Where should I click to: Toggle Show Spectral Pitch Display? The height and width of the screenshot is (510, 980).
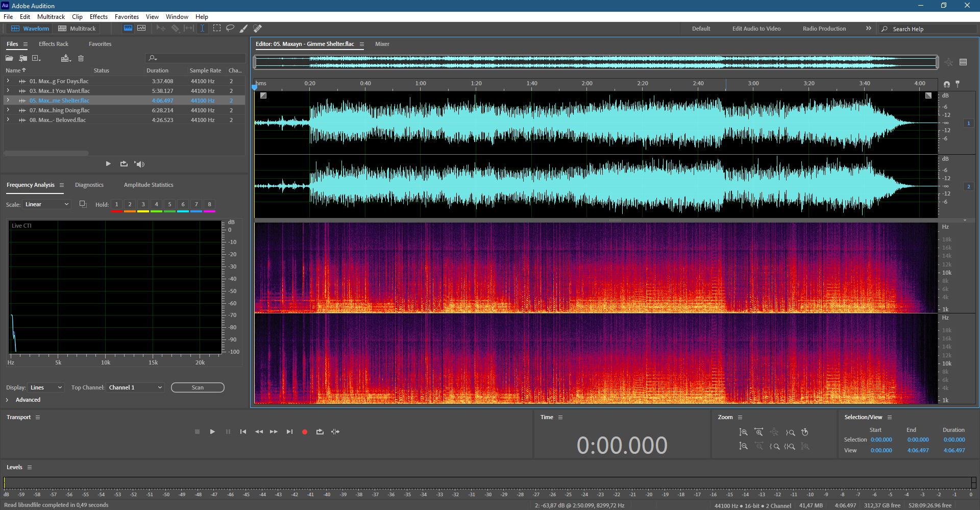pos(141,29)
